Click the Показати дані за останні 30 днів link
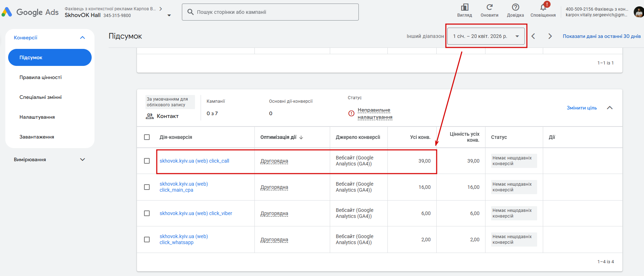This screenshot has width=644, height=276. click(x=602, y=36)
